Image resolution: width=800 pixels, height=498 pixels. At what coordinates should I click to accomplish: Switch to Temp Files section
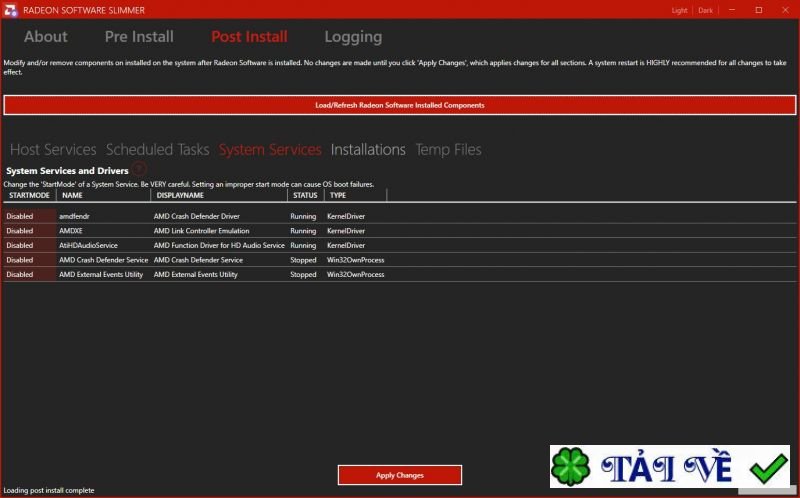click(x=448, y=150)
